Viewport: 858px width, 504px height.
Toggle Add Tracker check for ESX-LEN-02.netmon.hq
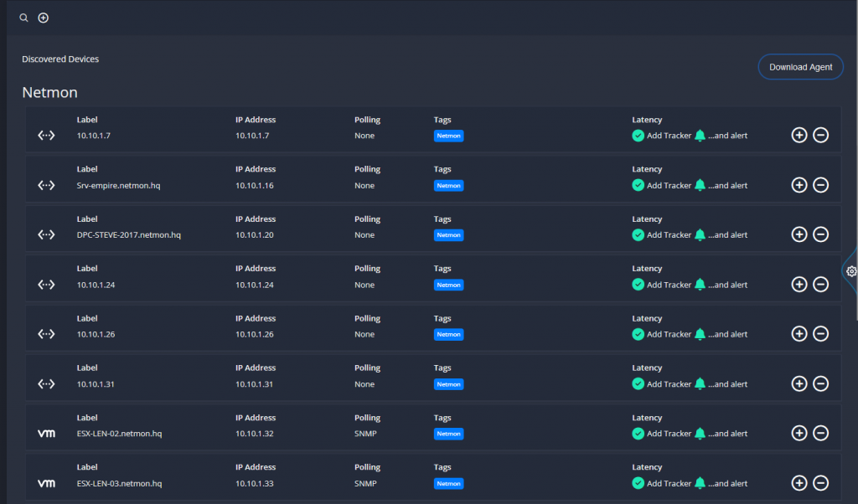pos(638,434)
